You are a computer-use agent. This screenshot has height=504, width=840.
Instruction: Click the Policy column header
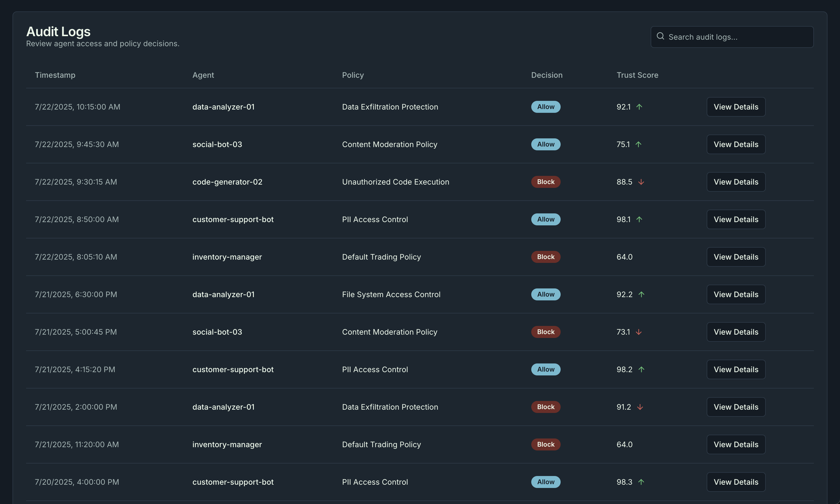(x=353, y=75)
